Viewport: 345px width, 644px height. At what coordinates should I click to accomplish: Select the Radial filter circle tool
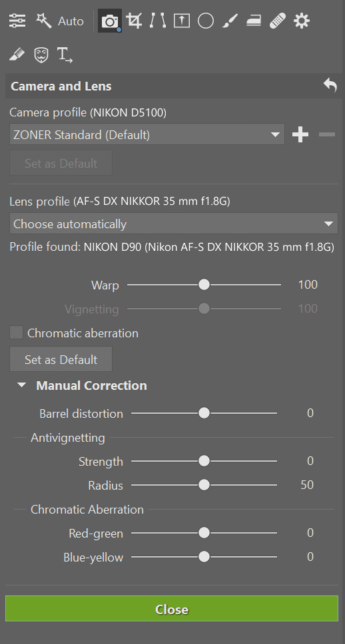click(x=206, y=21)
